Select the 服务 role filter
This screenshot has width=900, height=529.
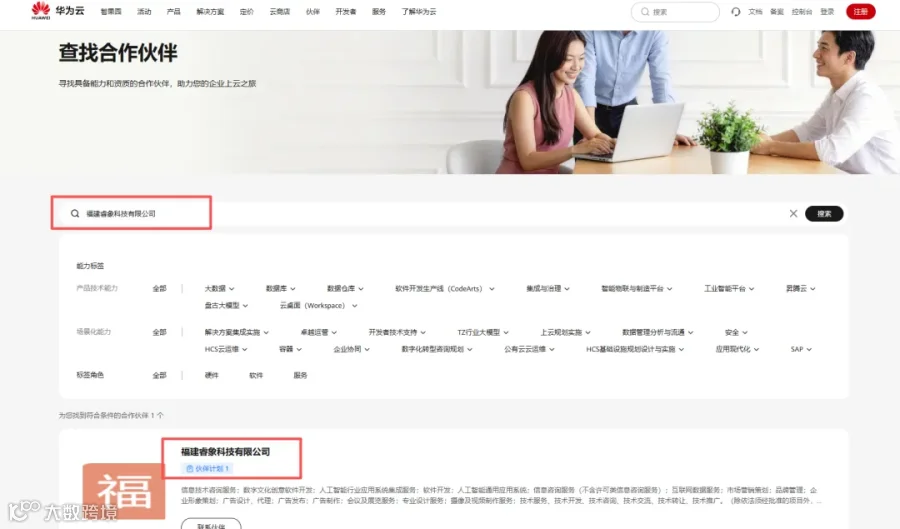click(300, 375)
